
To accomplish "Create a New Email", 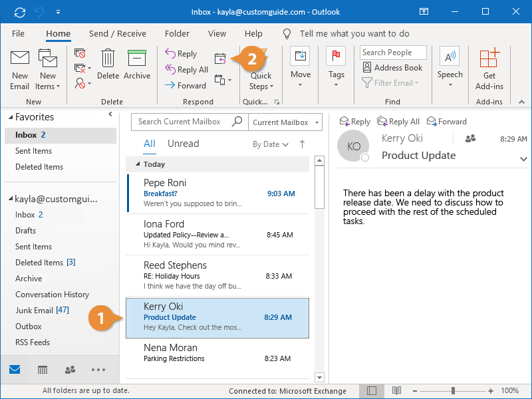I will 20,70.
